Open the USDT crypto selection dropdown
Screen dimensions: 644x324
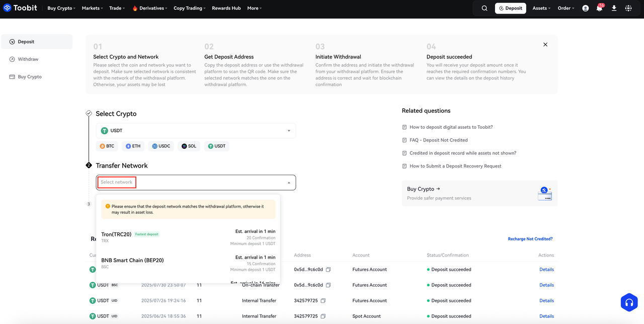(x=196, y=131)
